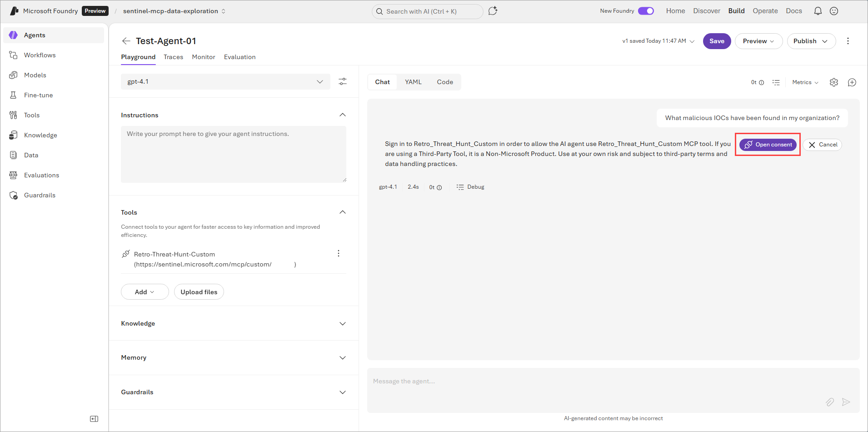
Task: Select the Code tab
Action: tap(445, 82)
